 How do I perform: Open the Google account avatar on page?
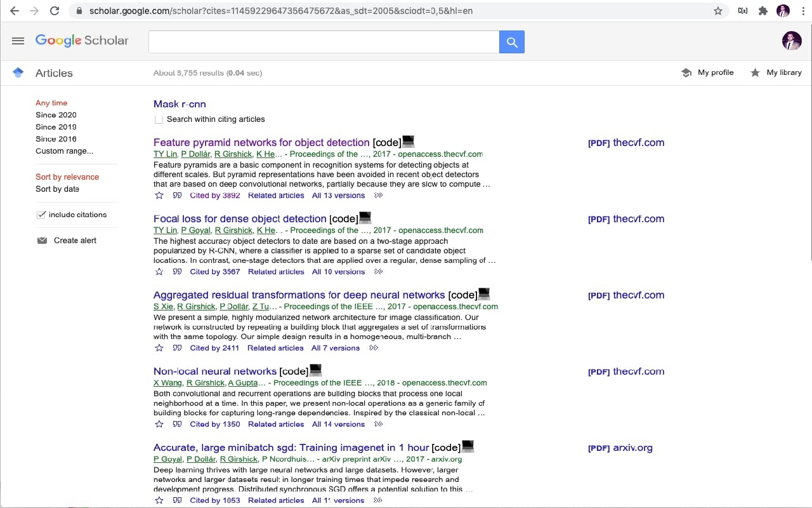tap(792, 41)
